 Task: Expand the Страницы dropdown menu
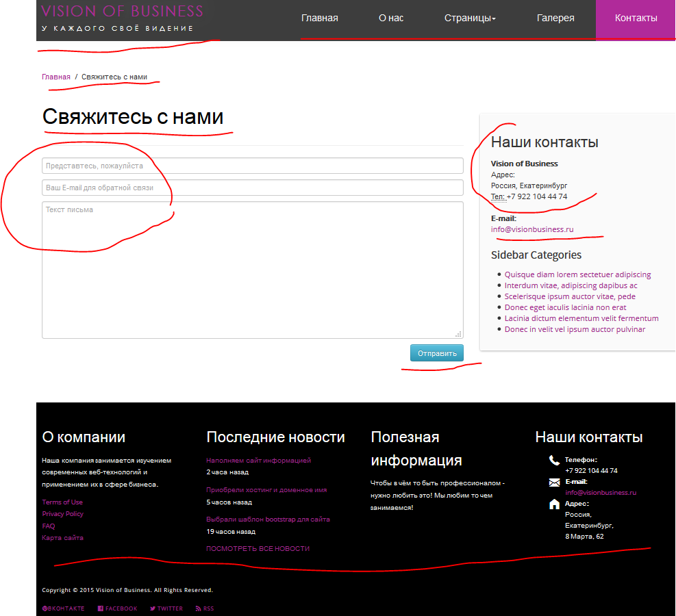pos(470,18)
